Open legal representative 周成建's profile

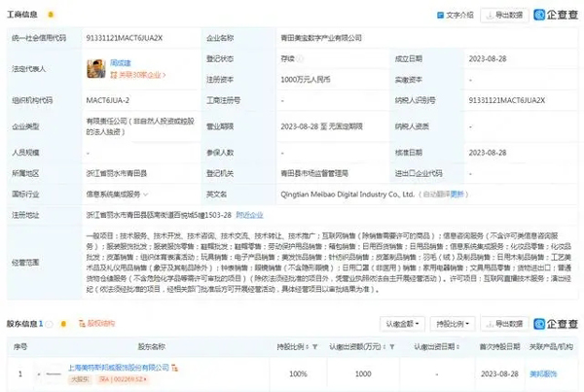(x=121, y=63)
